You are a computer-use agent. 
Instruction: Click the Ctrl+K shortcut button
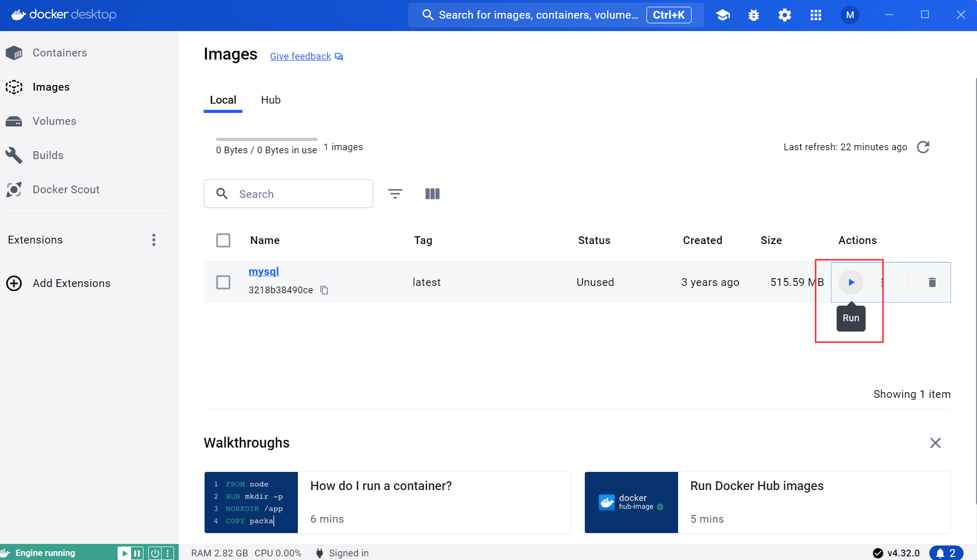(669, 15)
